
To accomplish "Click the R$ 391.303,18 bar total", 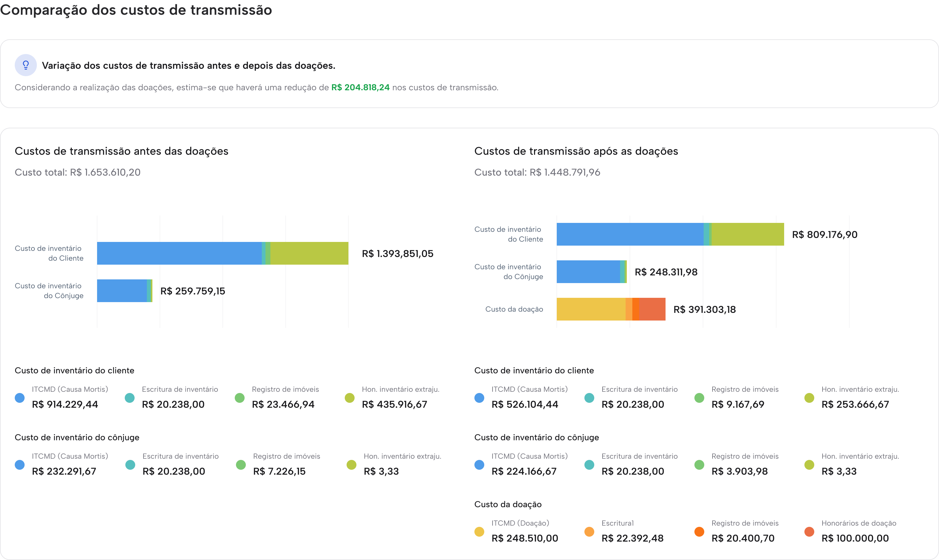I will [x=705, y=309].
